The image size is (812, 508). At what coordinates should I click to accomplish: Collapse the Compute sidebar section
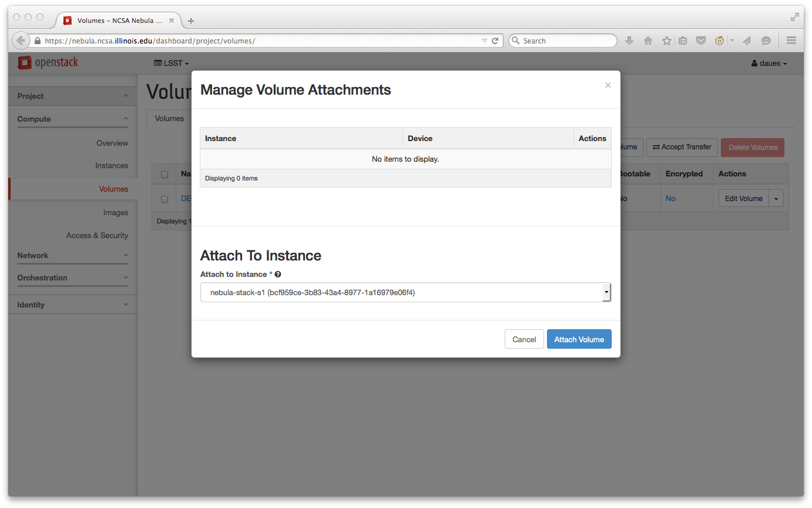[73, 119]
